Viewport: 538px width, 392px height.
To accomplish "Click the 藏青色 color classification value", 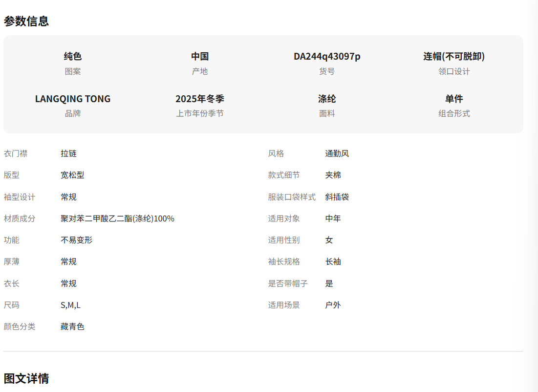I will [72, 327].
